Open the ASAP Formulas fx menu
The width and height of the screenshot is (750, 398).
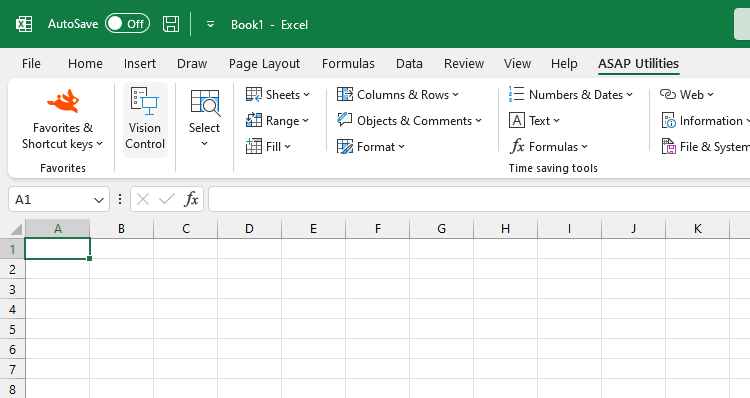click(x=548, y=146)
